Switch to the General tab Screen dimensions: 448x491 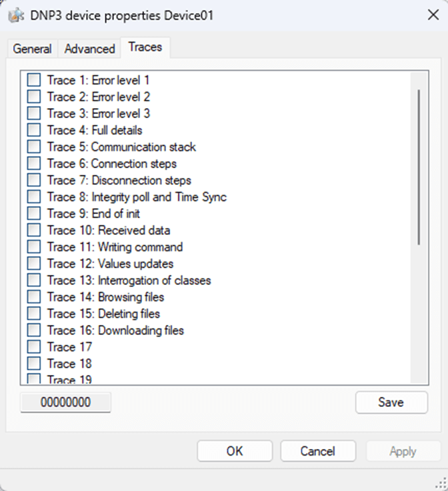coord(32,49)
